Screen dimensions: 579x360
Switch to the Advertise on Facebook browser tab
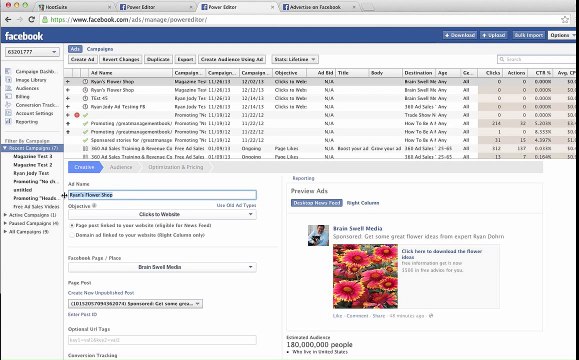tap(318, 7)
